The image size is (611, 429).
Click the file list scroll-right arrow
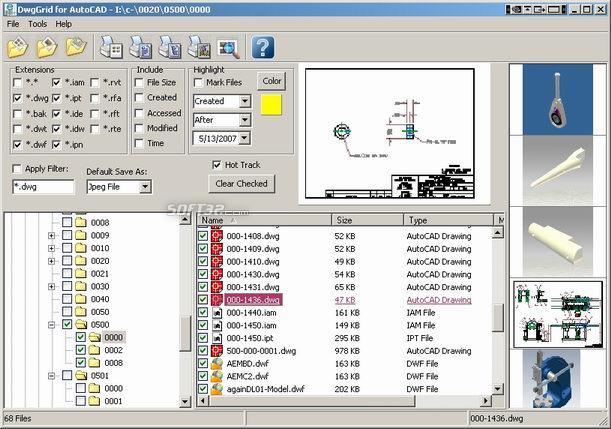pyautogui.click(x=486, y=401)
